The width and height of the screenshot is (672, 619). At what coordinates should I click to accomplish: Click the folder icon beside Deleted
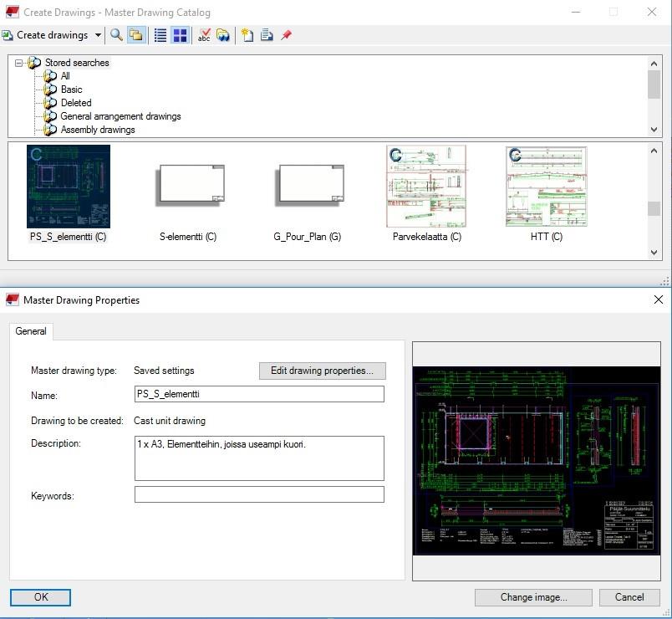click(x=50, y=103)
